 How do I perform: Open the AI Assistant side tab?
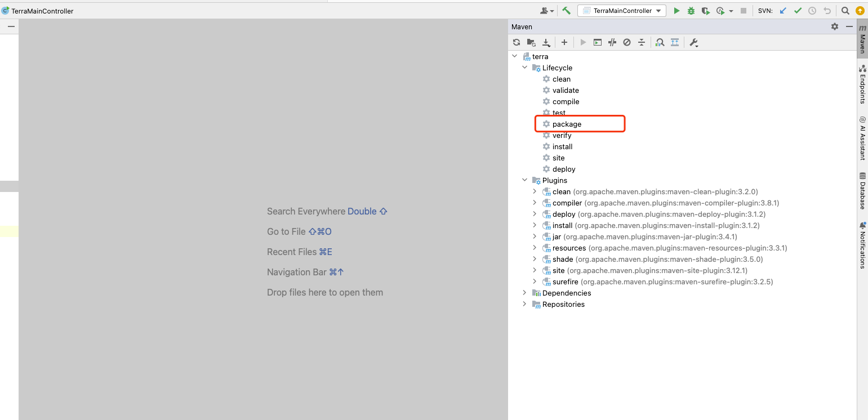862,138
